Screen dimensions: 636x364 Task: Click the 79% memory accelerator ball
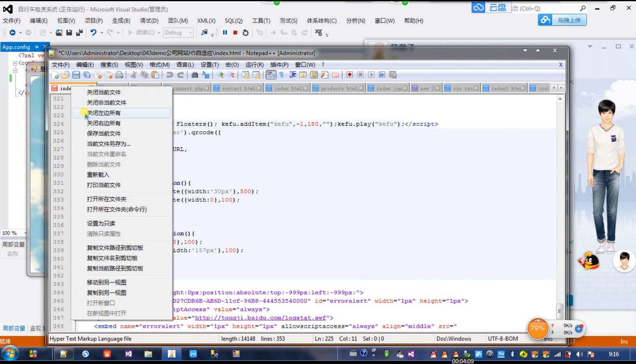537,328
